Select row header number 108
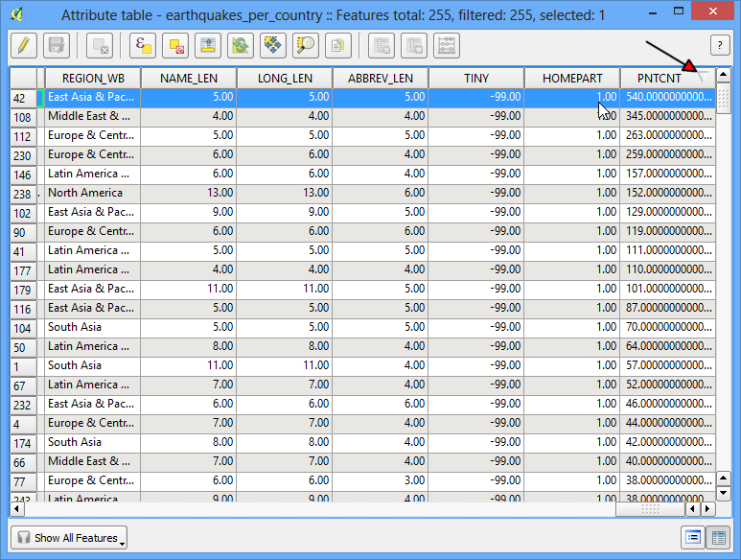This screenshot has height=560, width=741. coord(24,117)
